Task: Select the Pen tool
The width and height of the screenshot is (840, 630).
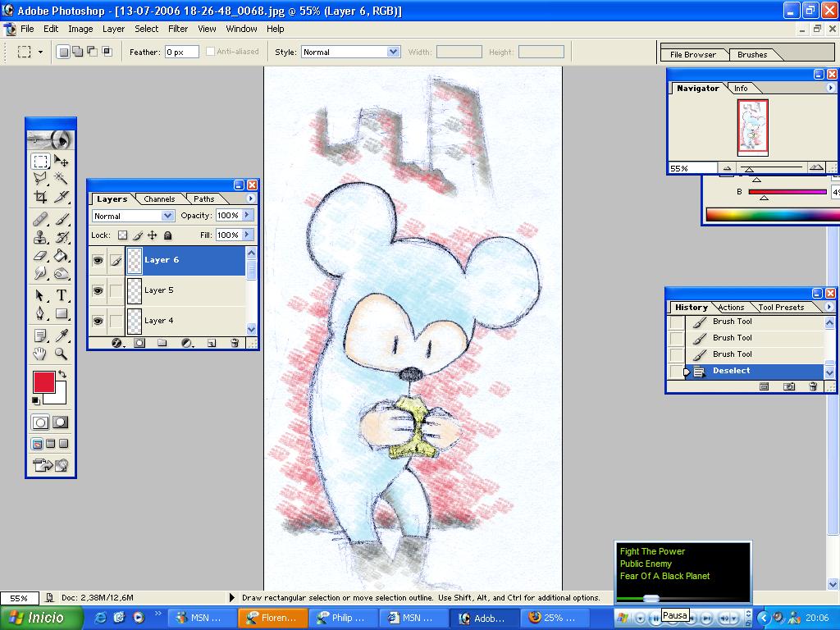Action: pos(40,313)
